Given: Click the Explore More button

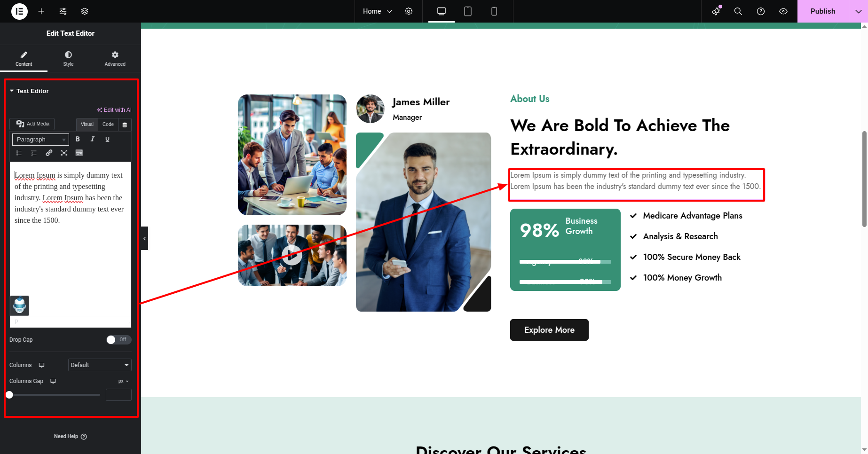Looking at the screenshot, I should click(x=549, y=330).
